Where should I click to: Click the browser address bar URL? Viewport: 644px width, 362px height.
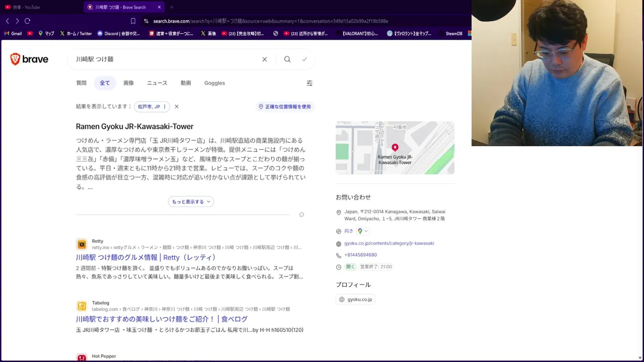click(x=271, y=21)
